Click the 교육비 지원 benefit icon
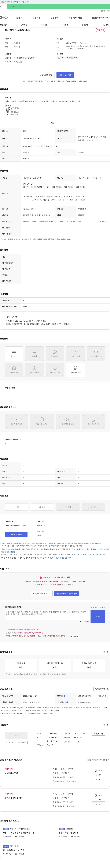This screenshot has height=868, width=110. pos(76,353)
